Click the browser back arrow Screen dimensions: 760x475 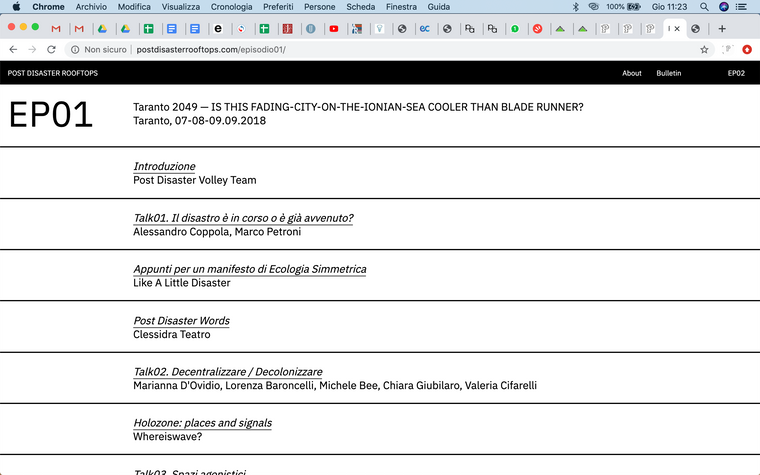point(13,49)
